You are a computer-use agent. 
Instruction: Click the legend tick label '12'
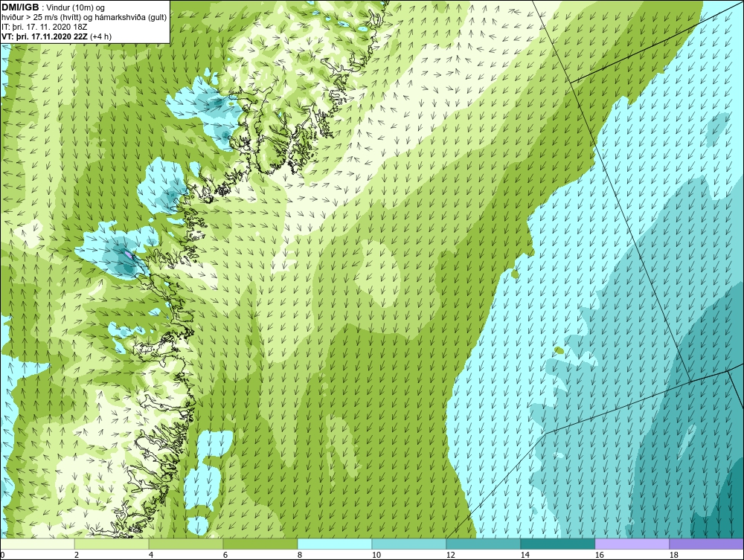(x=450, y=555)
